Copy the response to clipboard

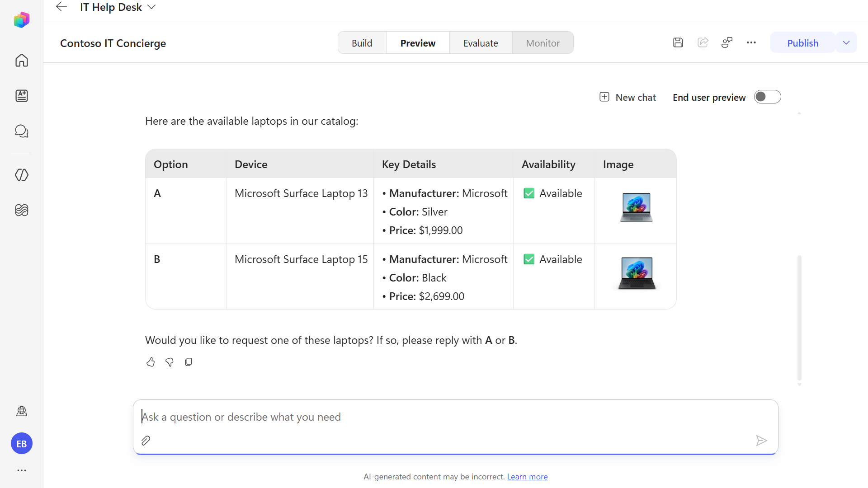coord(189,362)
